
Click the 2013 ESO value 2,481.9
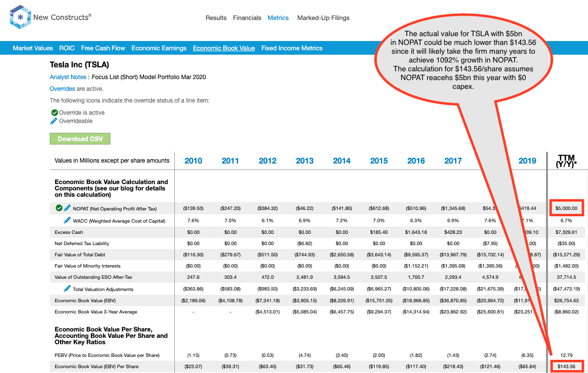coord(305,277)
